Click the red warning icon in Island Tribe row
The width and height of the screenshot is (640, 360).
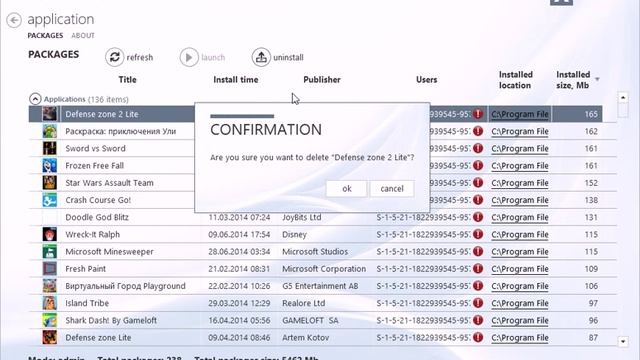click(478, 303)
